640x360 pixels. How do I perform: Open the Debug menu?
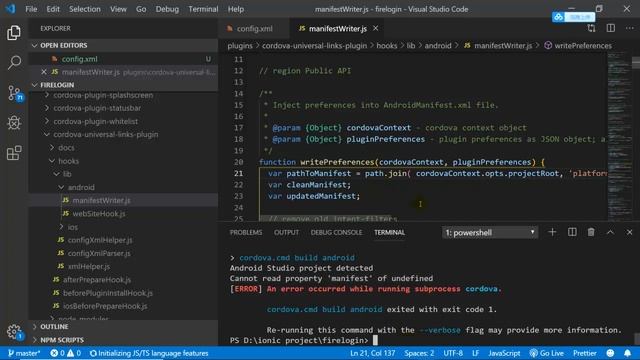[167, 9]
